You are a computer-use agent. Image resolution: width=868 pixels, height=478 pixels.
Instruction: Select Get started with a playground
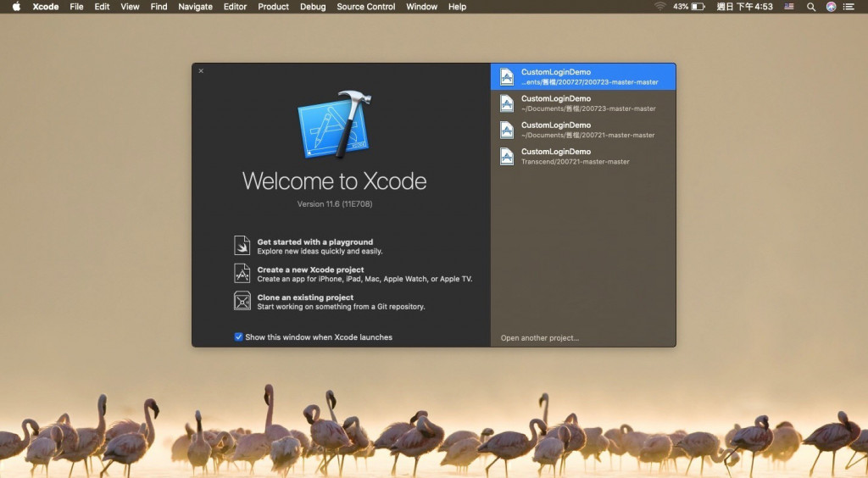coord(320,246)
